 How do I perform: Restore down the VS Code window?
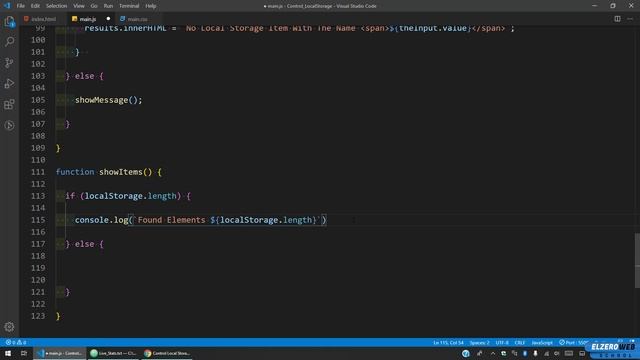(x=613, y=6)
